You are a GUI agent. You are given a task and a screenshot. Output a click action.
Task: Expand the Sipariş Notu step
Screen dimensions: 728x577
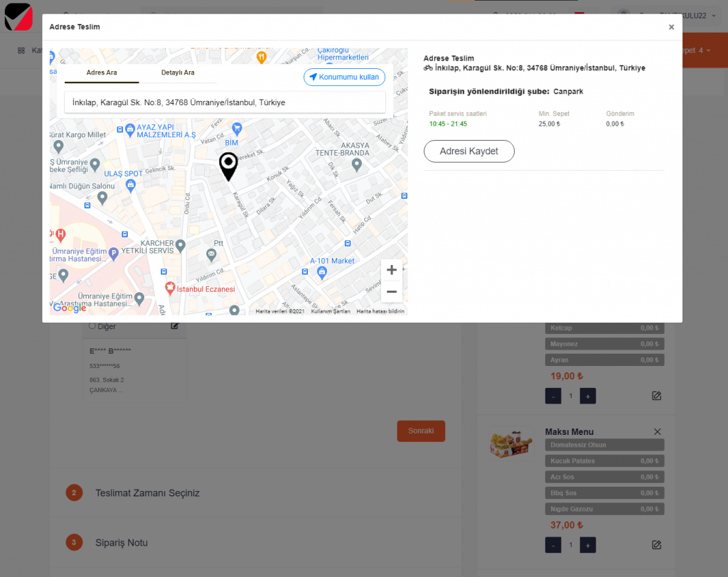pyautogui.click(x=122, y=543)
